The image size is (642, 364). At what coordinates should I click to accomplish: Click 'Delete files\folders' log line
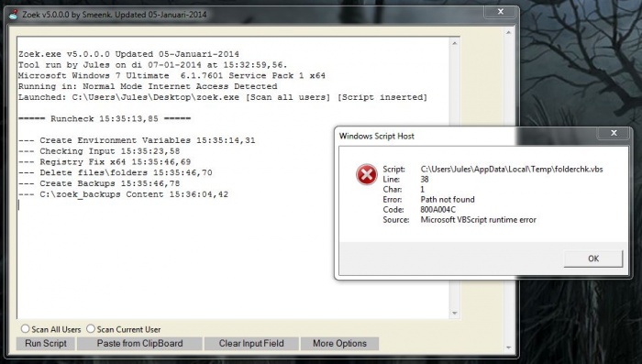(115, 172)
